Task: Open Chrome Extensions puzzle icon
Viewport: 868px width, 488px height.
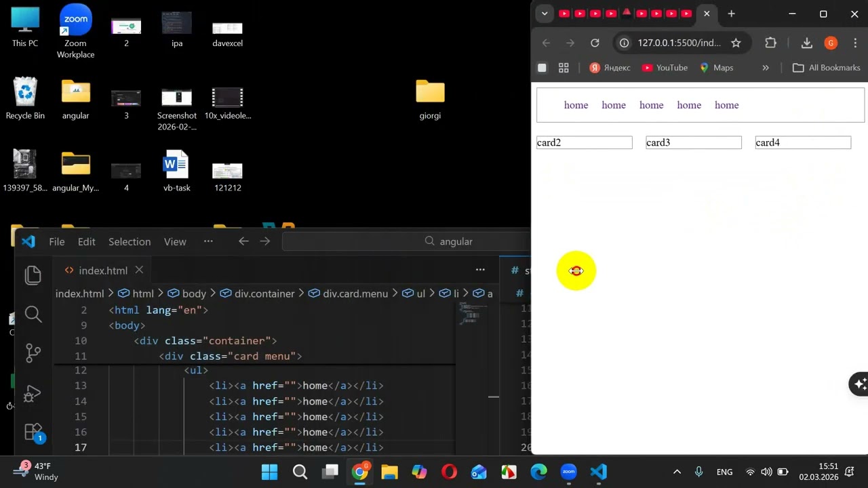Action: coord(770,43)
